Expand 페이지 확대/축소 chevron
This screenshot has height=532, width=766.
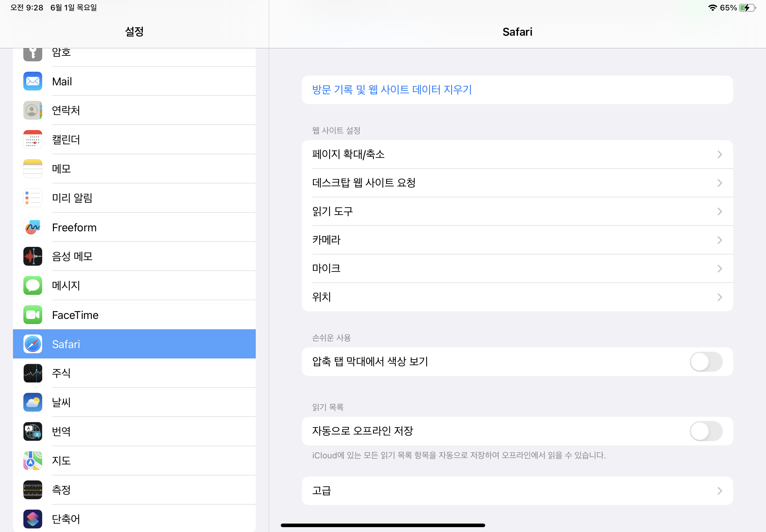tap(719, 154)
